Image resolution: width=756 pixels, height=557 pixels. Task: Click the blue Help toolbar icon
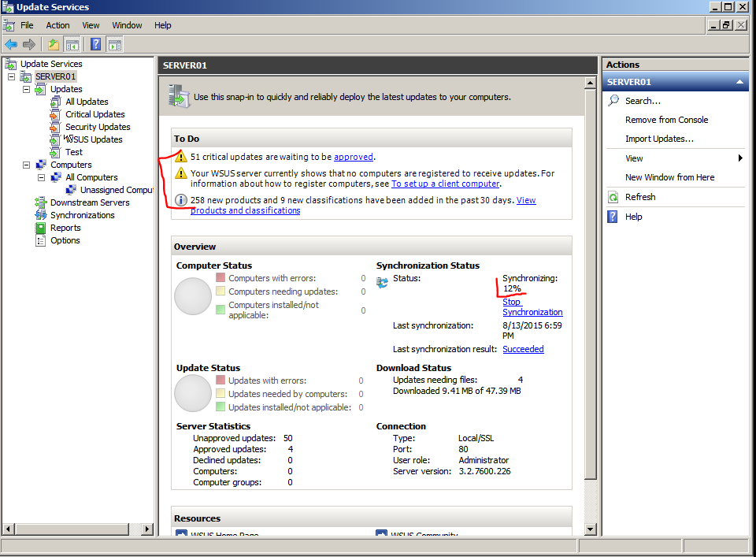(x=96, y=45)
